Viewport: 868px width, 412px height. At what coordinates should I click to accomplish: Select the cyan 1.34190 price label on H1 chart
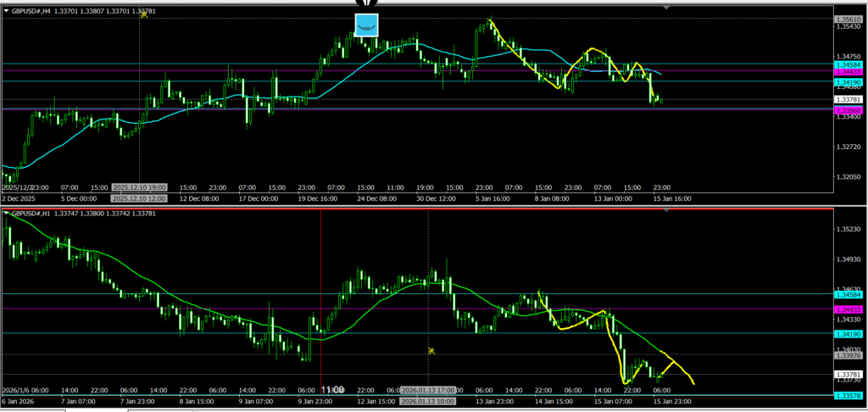(x=848, y=335)
